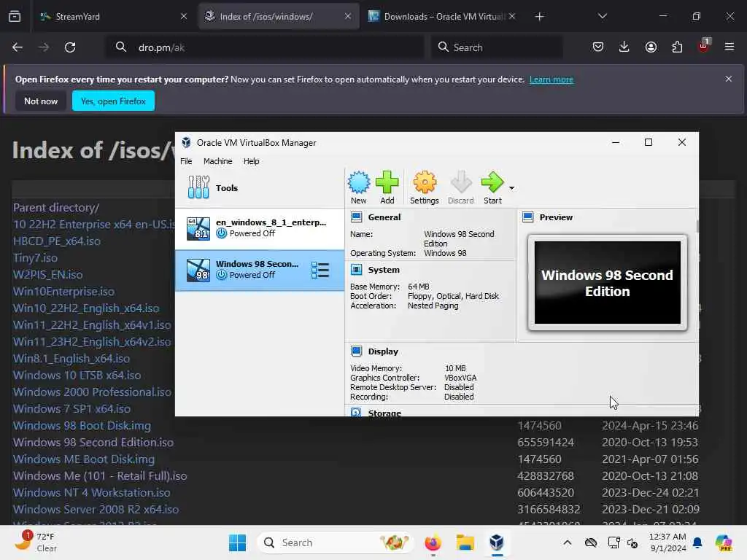Click the notification bell icon

pos(697,542)
